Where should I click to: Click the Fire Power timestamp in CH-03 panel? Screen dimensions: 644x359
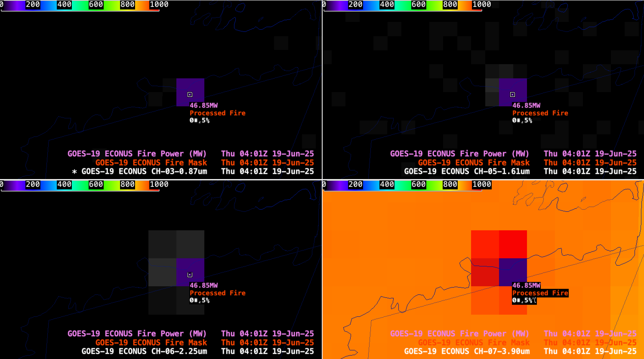click(x=267, y=154)
